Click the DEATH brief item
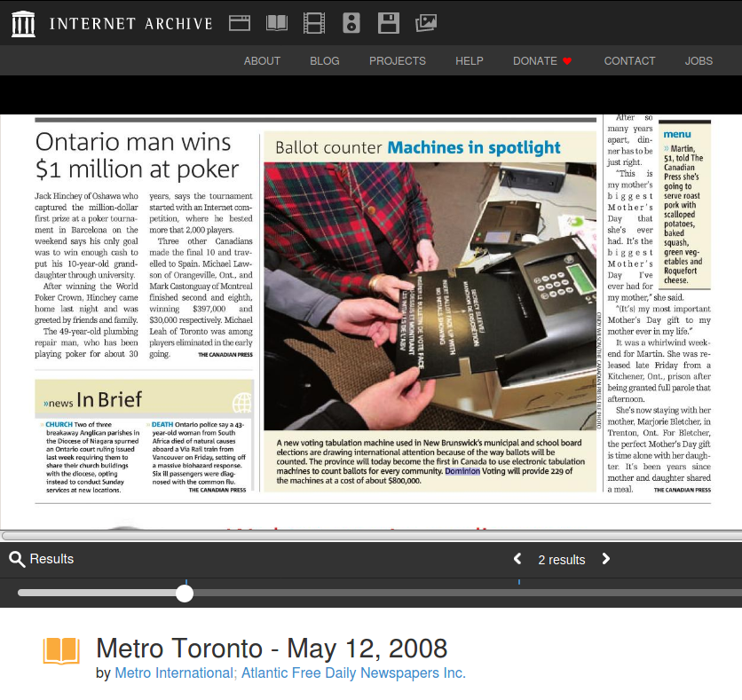 [x=197, y=457]
